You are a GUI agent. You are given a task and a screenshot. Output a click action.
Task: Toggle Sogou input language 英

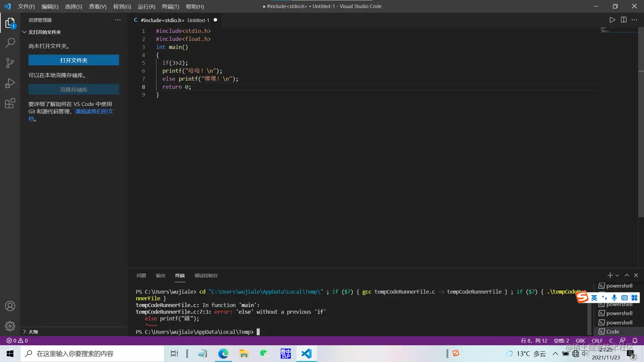pyautogui.click(x=594, y=298)
